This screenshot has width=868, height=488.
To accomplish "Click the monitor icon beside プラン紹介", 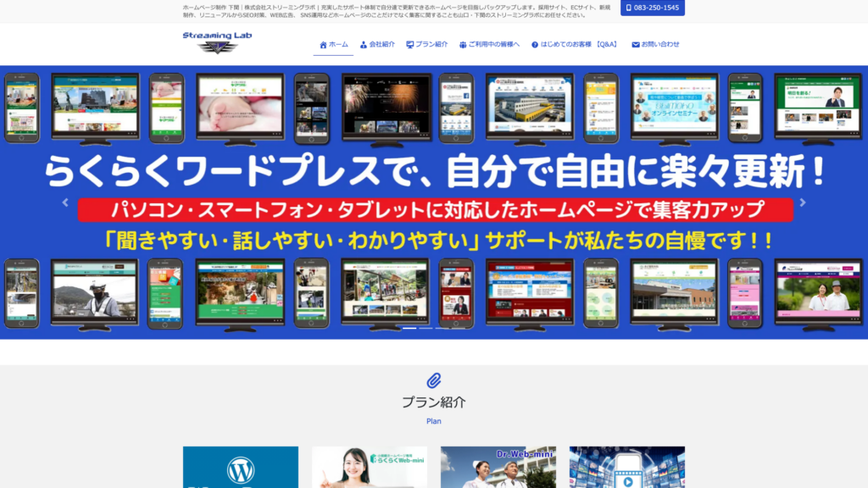I will pos(410,45).
